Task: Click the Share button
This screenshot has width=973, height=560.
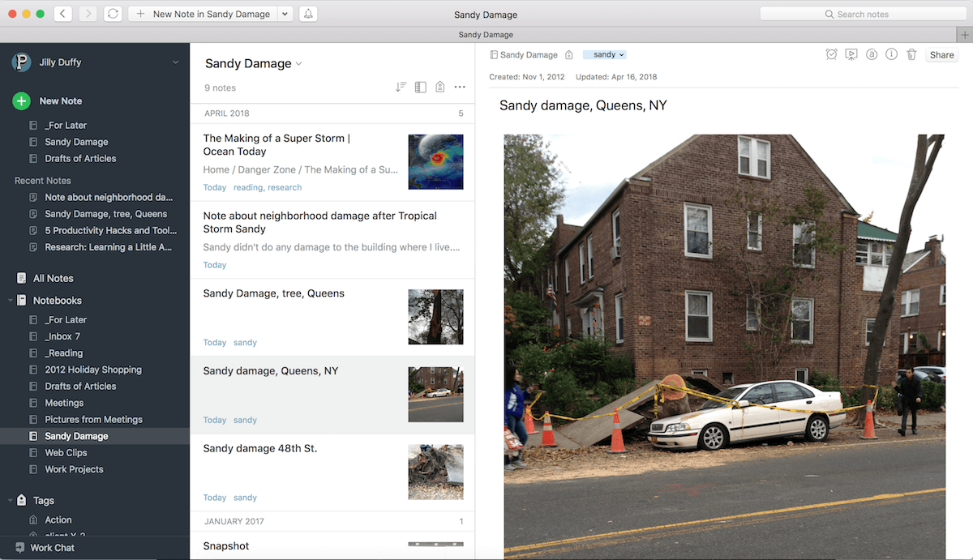Action: [941, 55]
